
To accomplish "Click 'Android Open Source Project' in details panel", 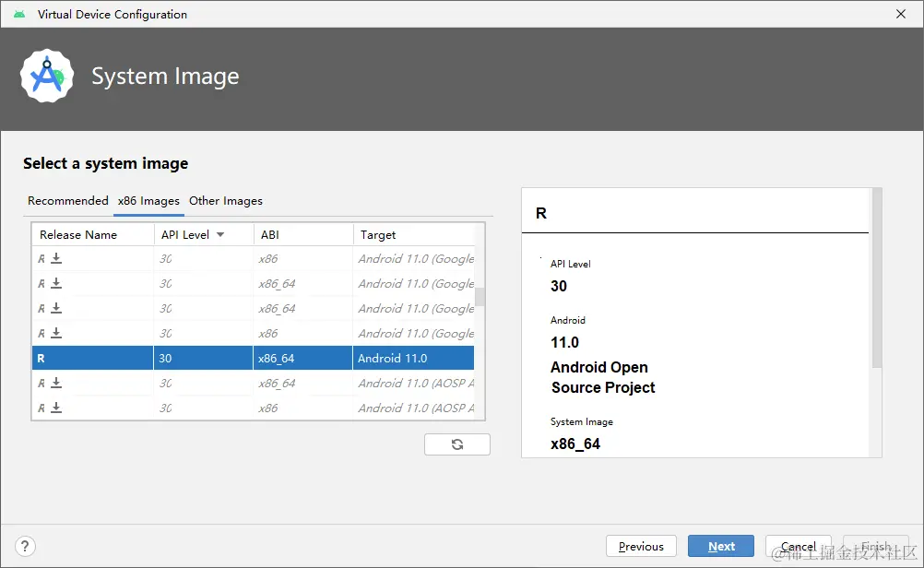I will click(603, 377).
